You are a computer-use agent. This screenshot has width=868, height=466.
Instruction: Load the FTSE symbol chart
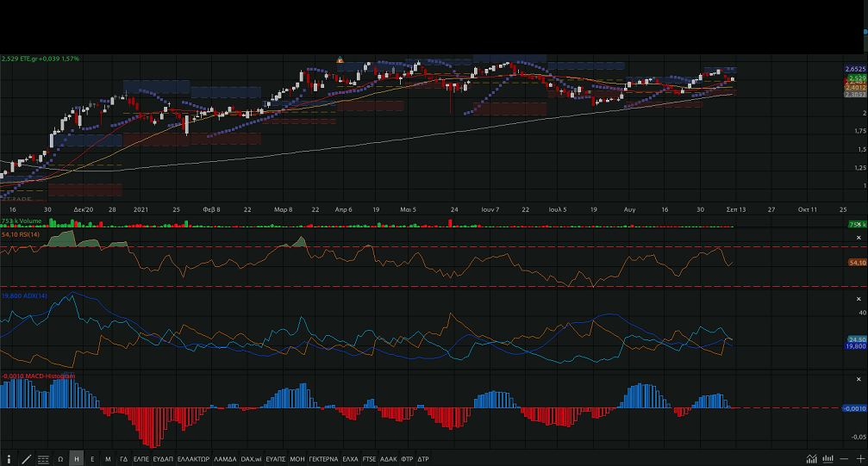369,459
